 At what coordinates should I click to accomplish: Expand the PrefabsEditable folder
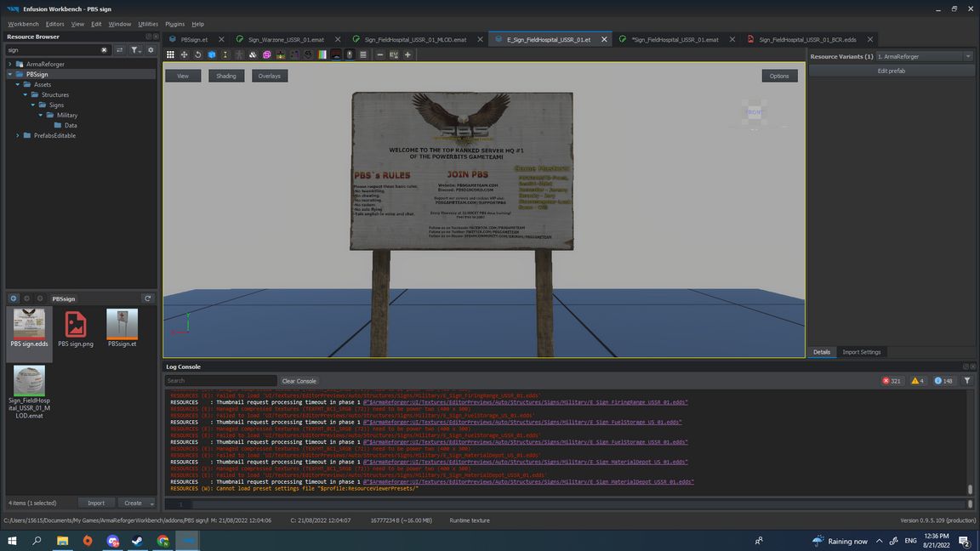pos(18,135)
